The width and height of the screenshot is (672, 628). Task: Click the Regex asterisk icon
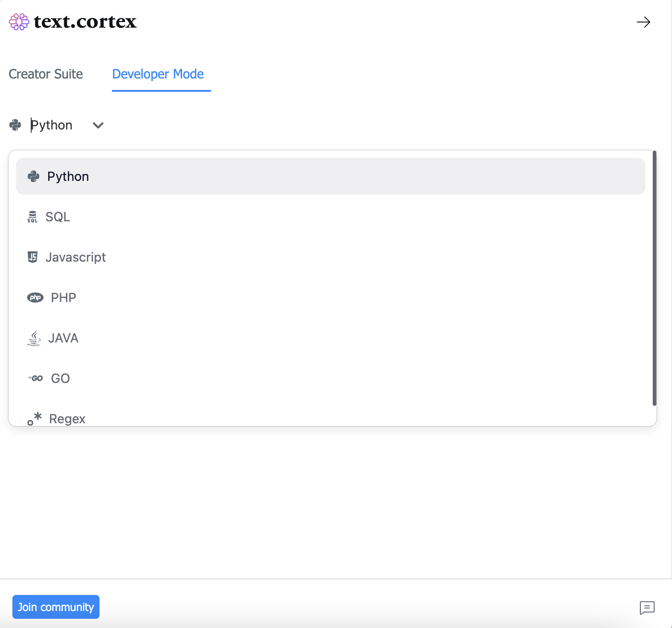[34, 418]
